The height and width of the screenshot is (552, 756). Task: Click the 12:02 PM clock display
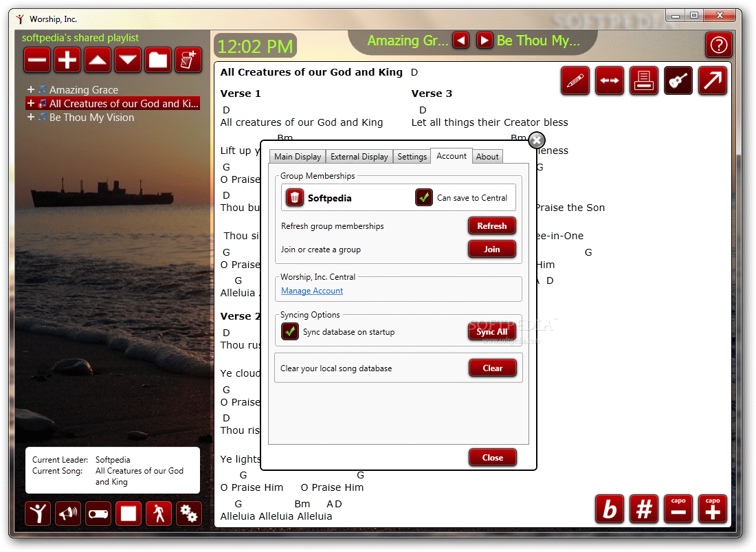coord(255,47)
